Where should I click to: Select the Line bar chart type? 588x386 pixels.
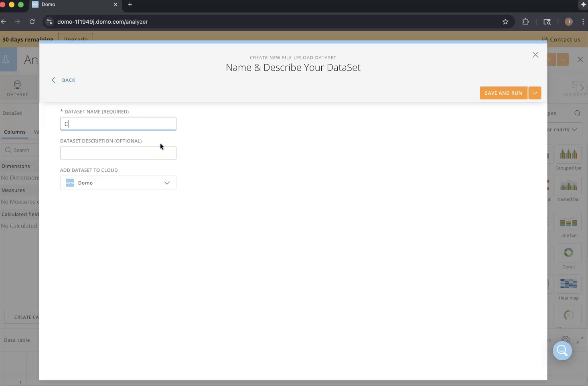click(x=568, y=225)
